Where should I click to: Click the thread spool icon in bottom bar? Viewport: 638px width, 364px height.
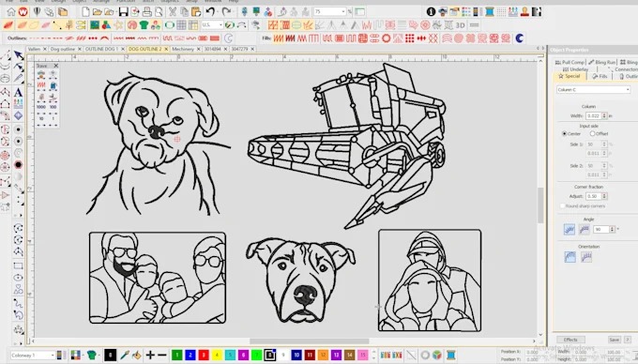click(x=451, y=355)
